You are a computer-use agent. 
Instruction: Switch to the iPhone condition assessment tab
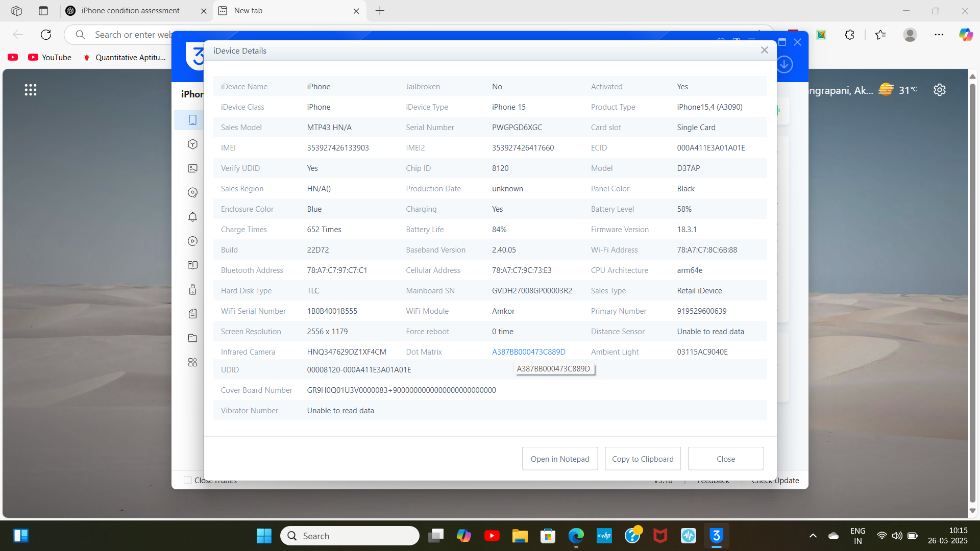130,11
